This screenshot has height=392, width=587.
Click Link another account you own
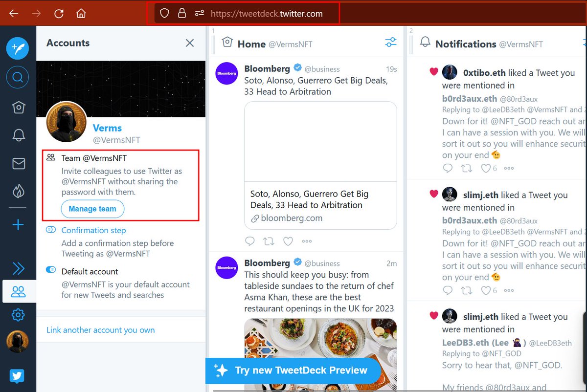click(x=101, y=330)
